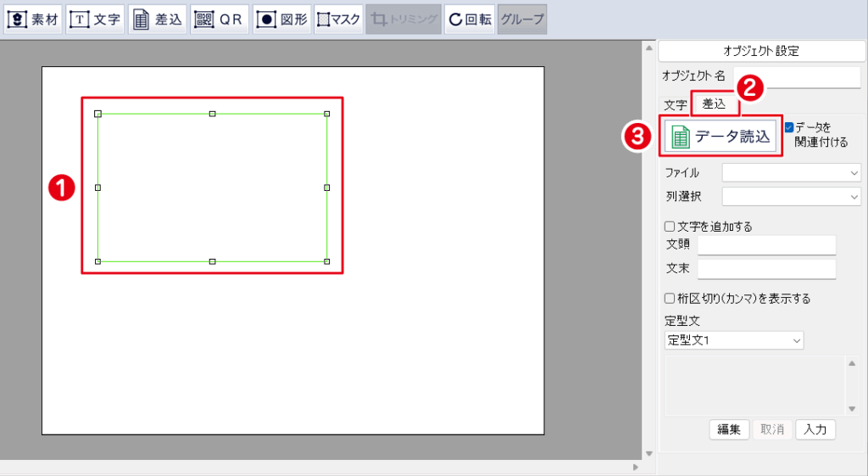Viewport: 868px width, 476px height.
Task: Select the 素材 (material) tool
Action: click(x=33, y=19)
